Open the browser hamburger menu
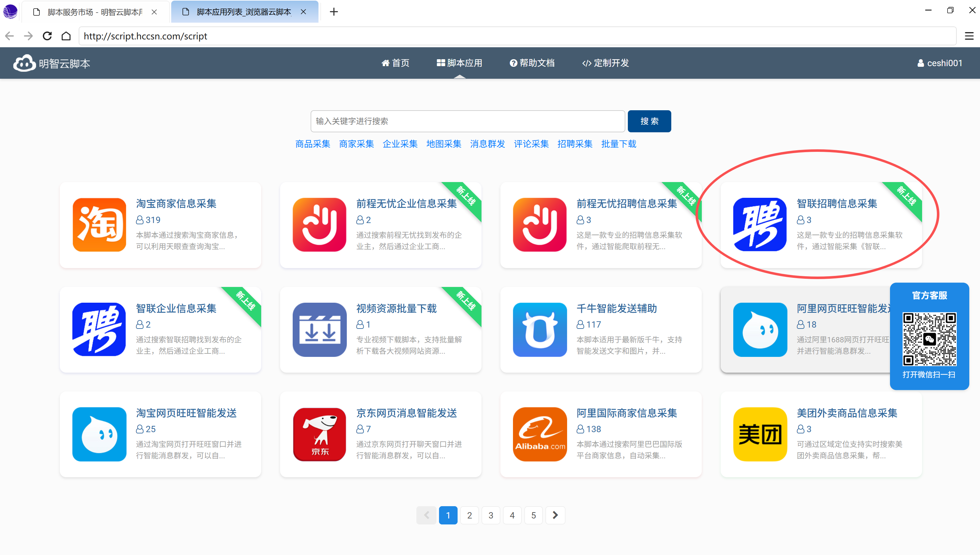This screenshot has height=555, width=980. coord(969,36)
